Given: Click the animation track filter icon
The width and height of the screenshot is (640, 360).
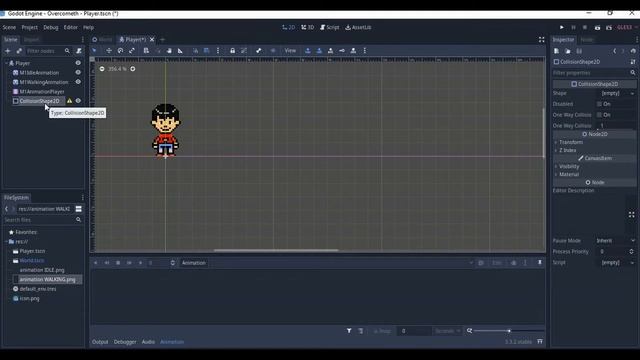Looking at the screenshot, I should [x=349, y=331].
